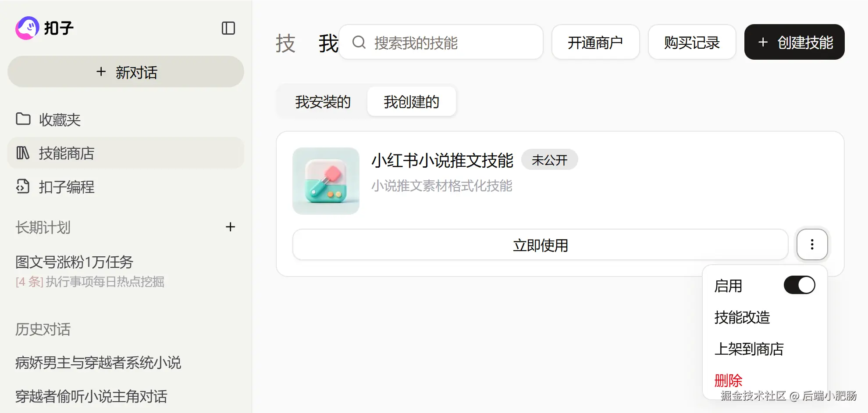This screenshot has height=413, width=868.
Task: Click the 扣子 logo icon
Action: coord(27,28)
